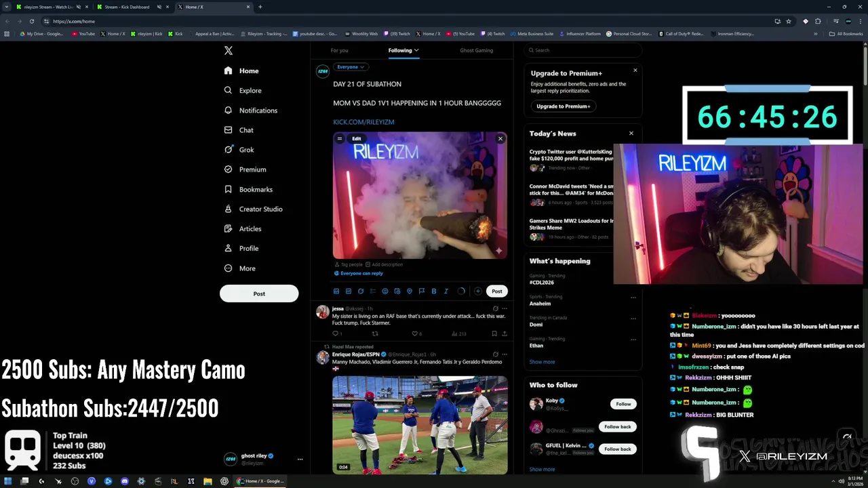Bookmark jessa's post
This screenshot has height=488, width=868.
point(494,333)
